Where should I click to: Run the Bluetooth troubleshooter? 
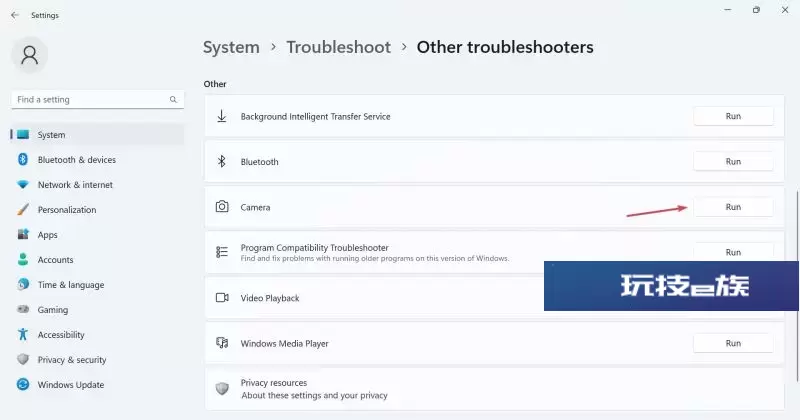733,161
